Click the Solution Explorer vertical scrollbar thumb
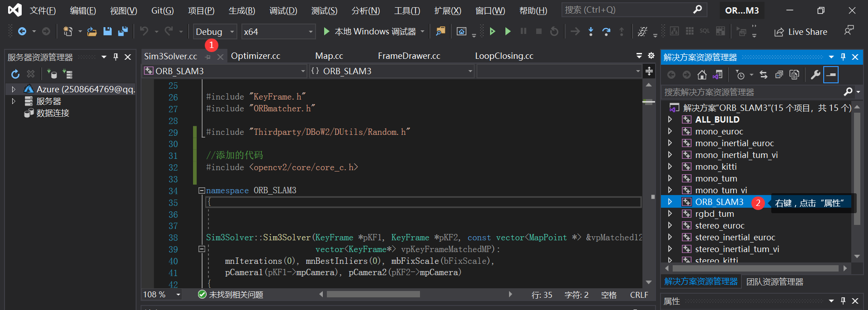This screenshot has height=310, width=868. [x=857, y=168]
